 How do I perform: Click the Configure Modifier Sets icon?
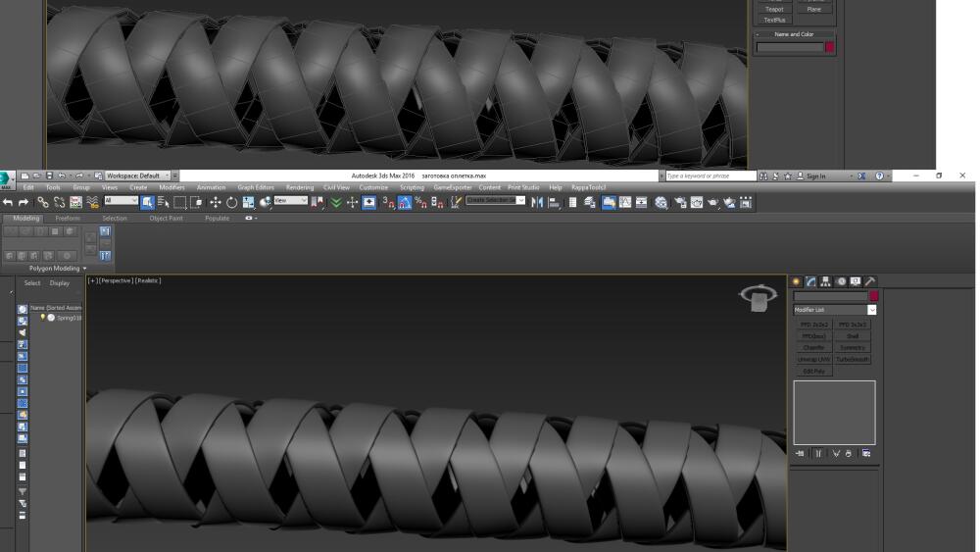click(x=866, y=453)
